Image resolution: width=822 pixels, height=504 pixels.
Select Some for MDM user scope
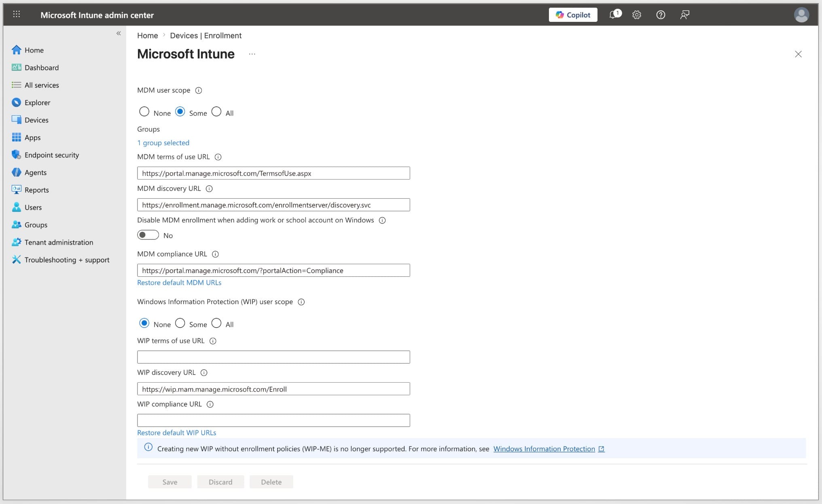[x=180, y=112]
